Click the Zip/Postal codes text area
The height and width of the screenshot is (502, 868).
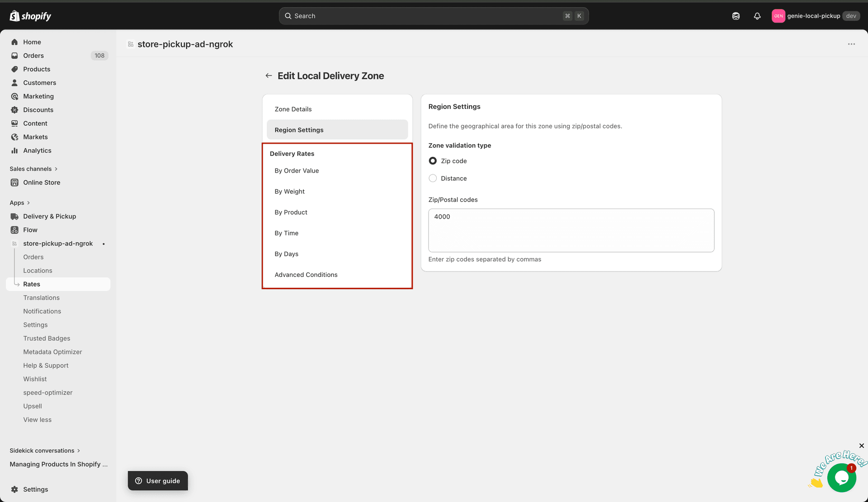(571, 230)
